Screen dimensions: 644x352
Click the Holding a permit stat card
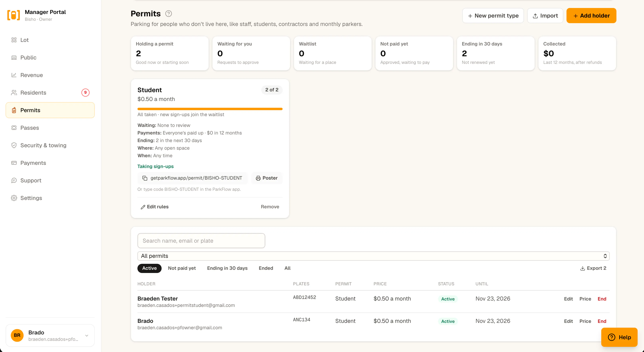[x=170, y=53]
